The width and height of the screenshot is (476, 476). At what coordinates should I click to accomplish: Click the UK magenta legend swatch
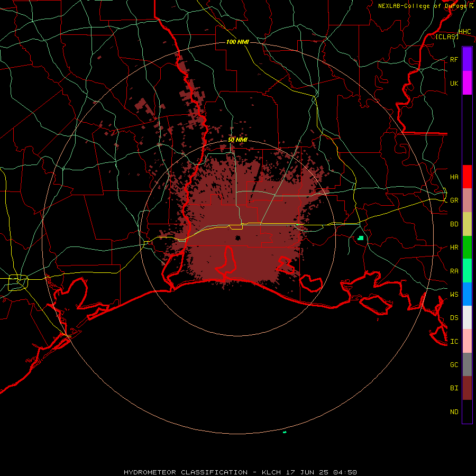tap(467, 83)
